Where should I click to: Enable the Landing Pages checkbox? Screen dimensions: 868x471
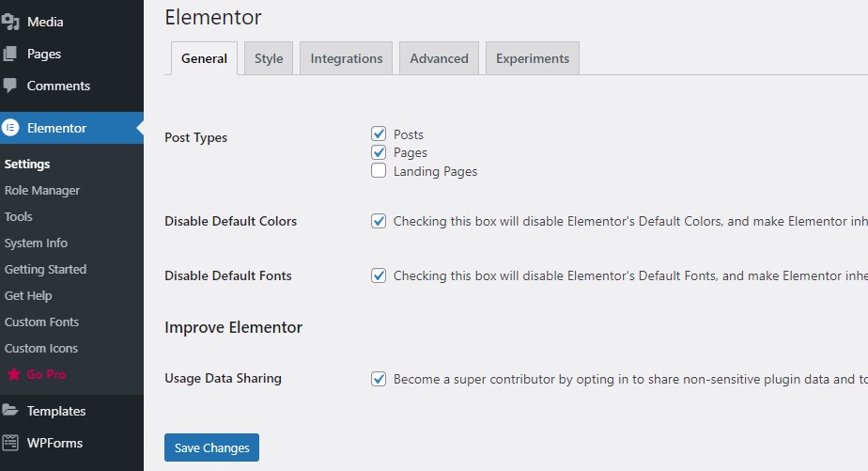[x=379, y=171]
